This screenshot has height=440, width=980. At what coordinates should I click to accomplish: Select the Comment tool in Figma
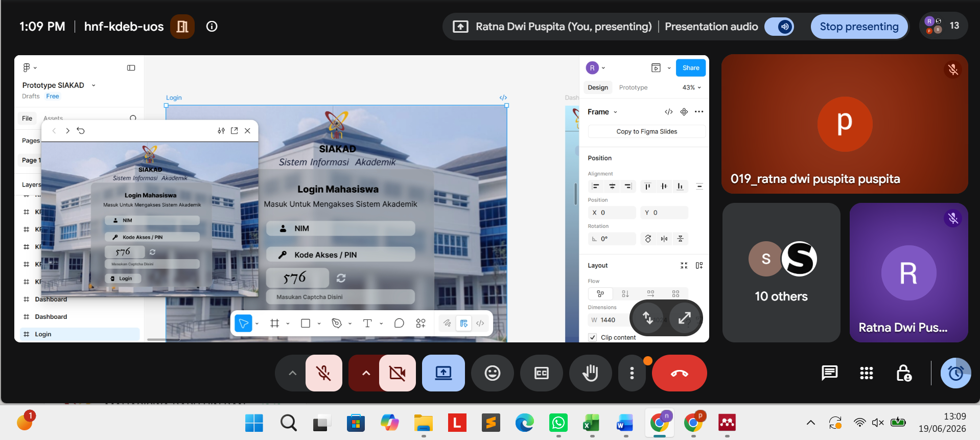(399, 323)
